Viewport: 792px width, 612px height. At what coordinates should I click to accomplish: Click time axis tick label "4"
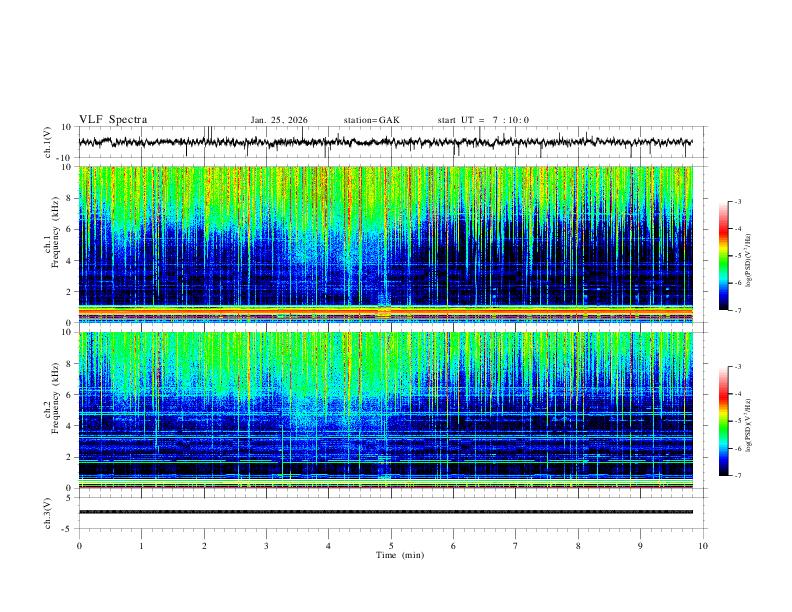coord(328,546)
